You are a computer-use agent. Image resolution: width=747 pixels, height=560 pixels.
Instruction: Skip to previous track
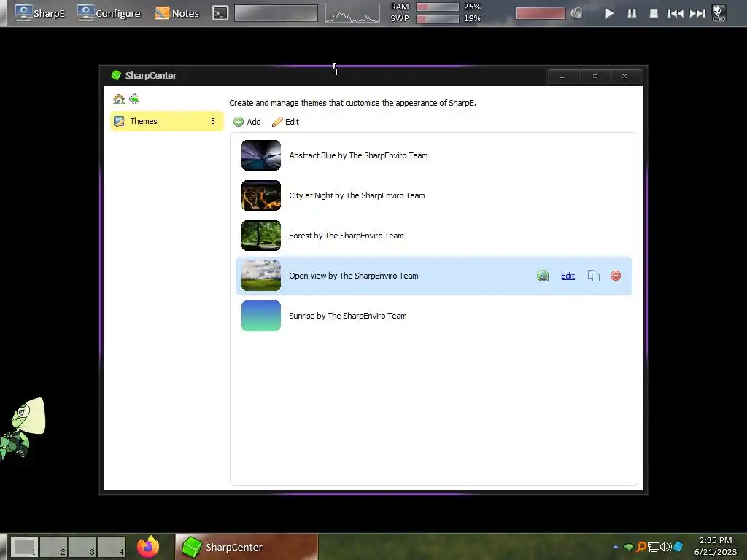[676, 13]
